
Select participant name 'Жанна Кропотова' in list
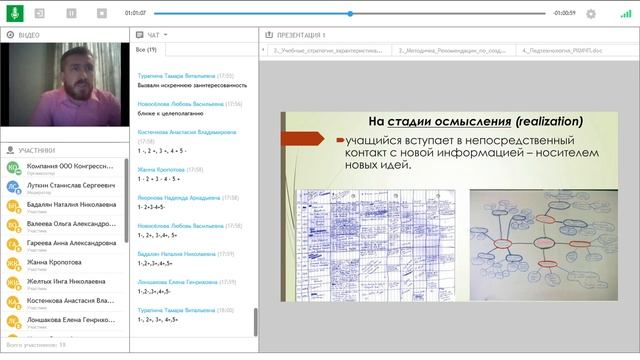[x=54, y=262]
